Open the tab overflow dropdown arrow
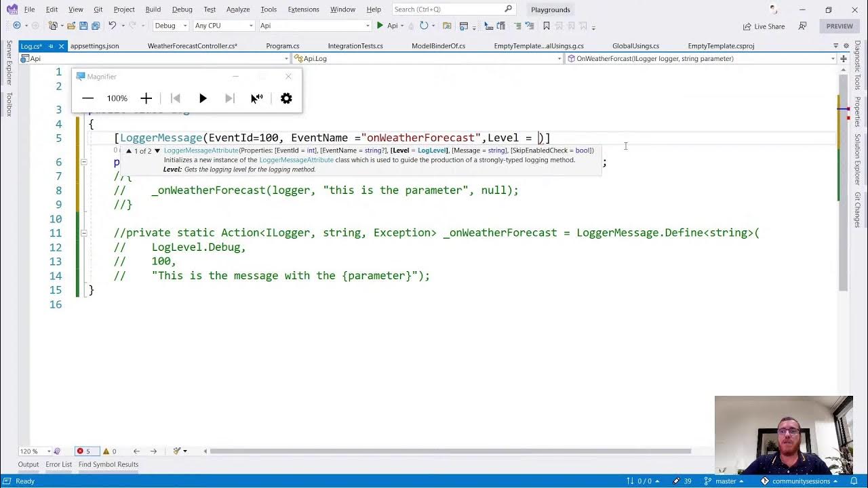Image resolution: width=868 pixels, height=488 pixels. [835, 46]
